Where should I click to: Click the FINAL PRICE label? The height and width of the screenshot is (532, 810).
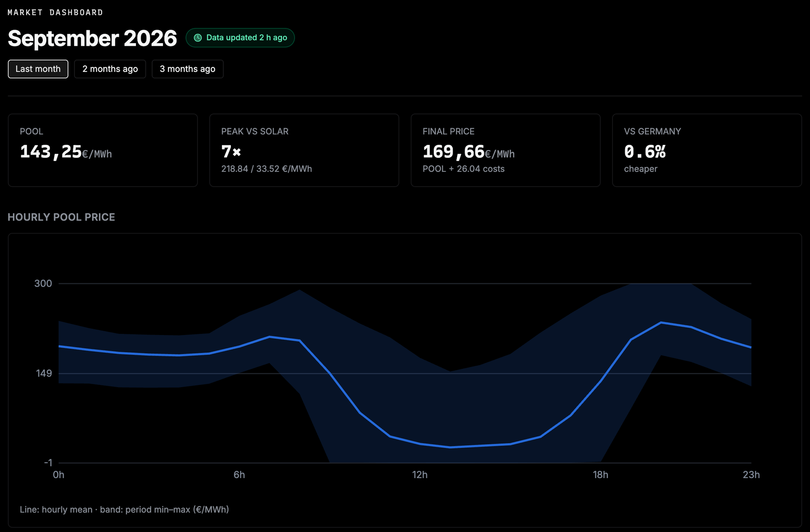(x=449, y=131)
